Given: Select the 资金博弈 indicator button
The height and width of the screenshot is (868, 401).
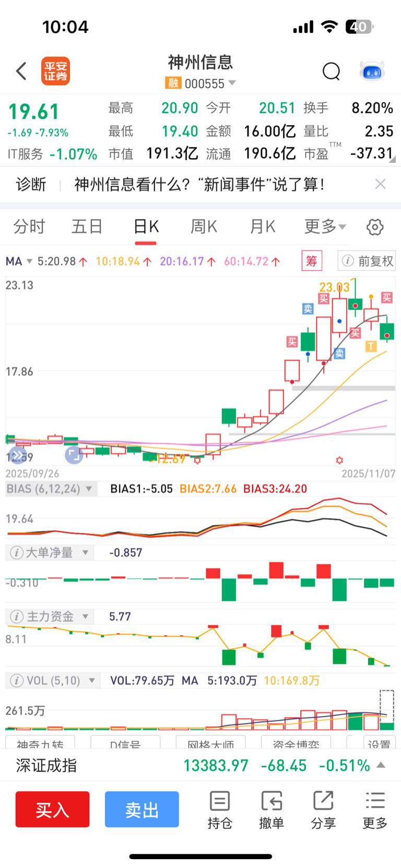Looking at the screenshot, I should (x=296, y=743).
